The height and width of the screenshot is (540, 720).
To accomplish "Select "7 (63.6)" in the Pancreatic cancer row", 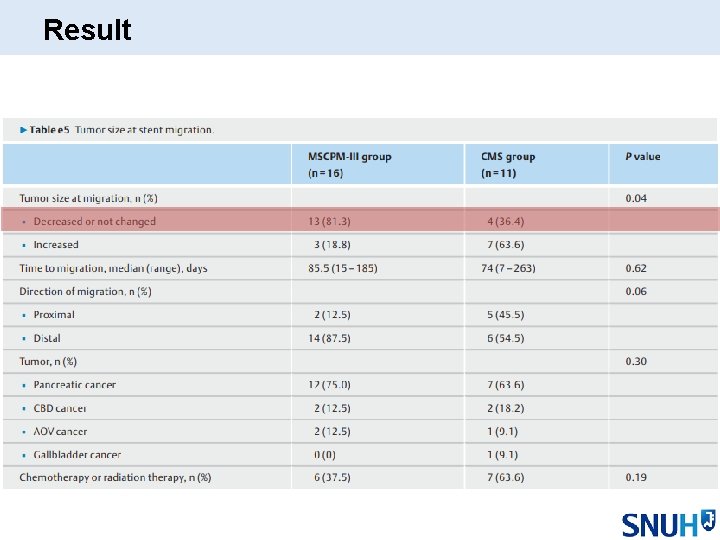I will tap(506, 385).
